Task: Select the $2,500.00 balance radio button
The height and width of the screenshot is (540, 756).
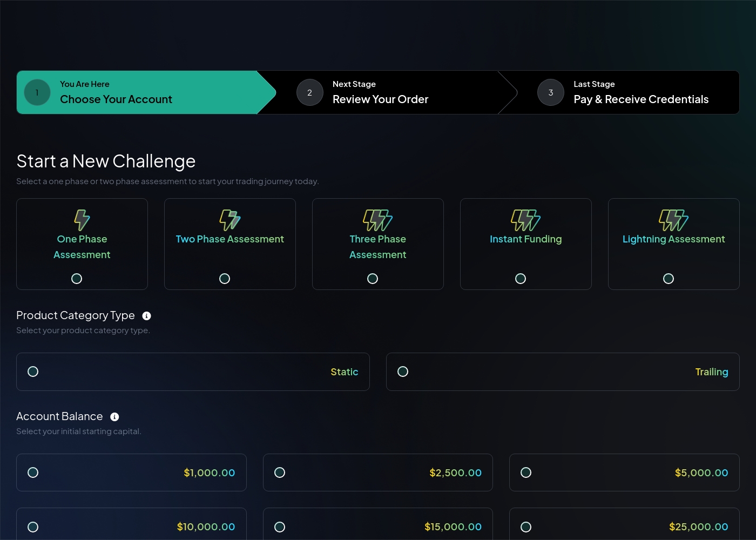Action: 280,473
